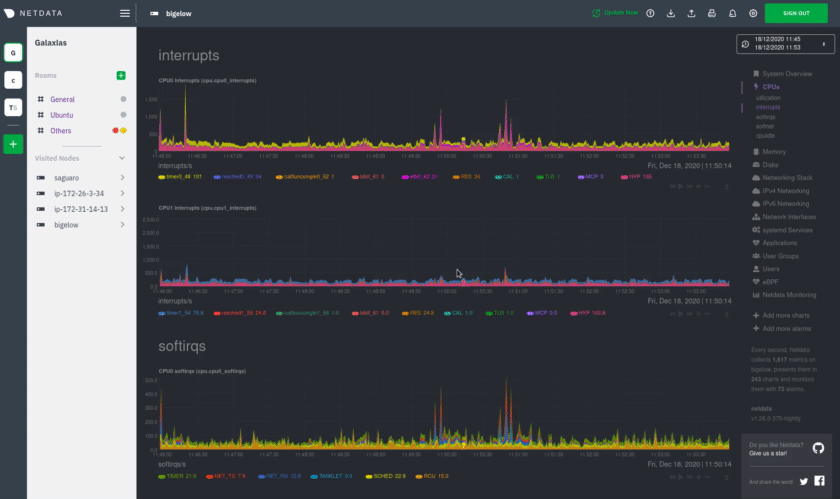Open the IPv6 Networking section
This screenshot has width=840, height=499.
click(785, 204)
